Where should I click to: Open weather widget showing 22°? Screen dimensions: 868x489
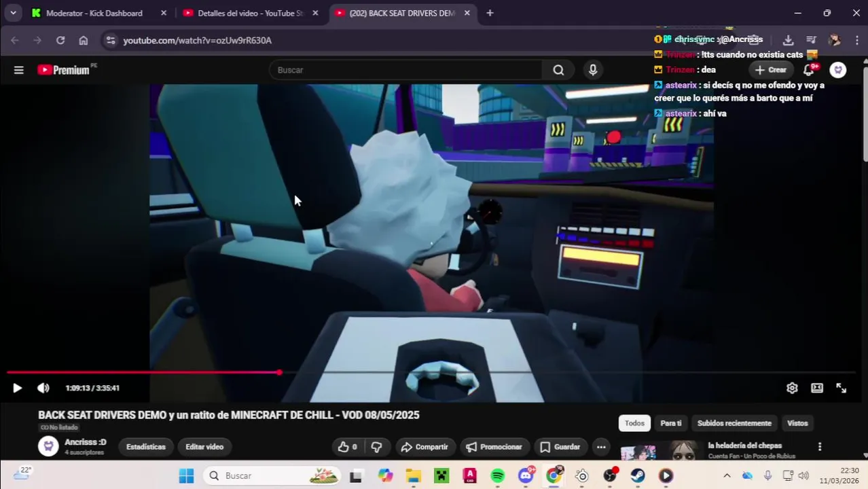[22, 474]
